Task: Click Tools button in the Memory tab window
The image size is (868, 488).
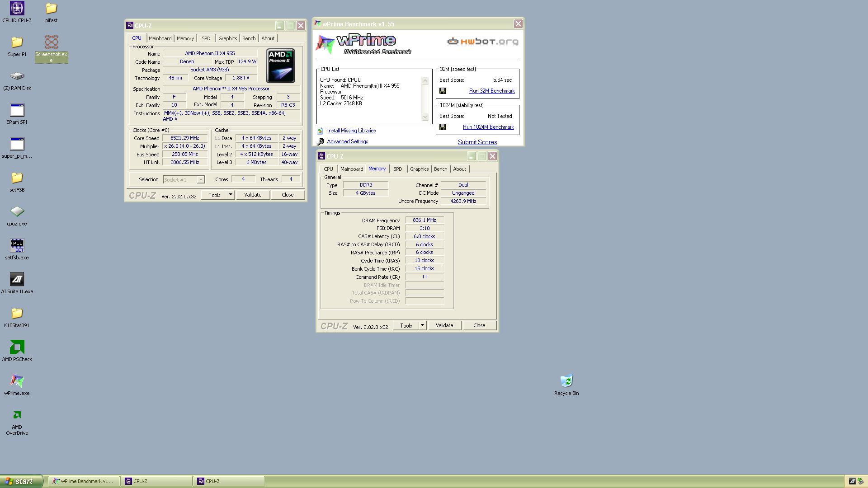Action: [x=406, y=325]
